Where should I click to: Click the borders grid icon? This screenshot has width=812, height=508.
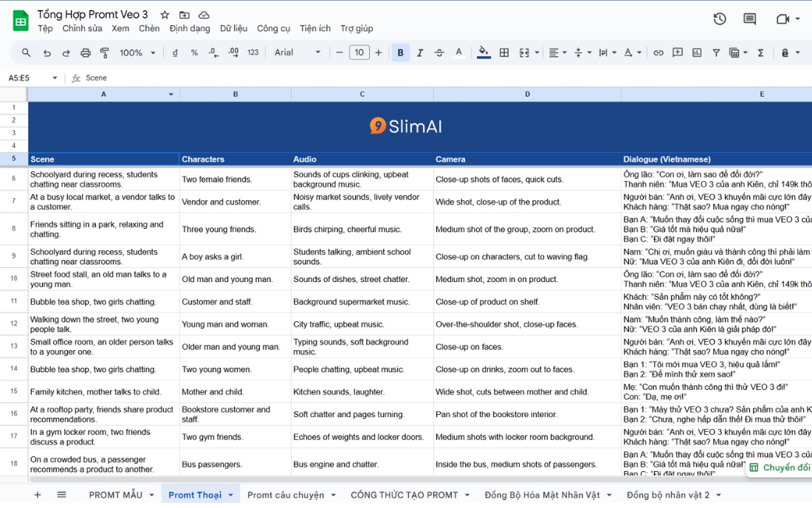pos(504,52)
